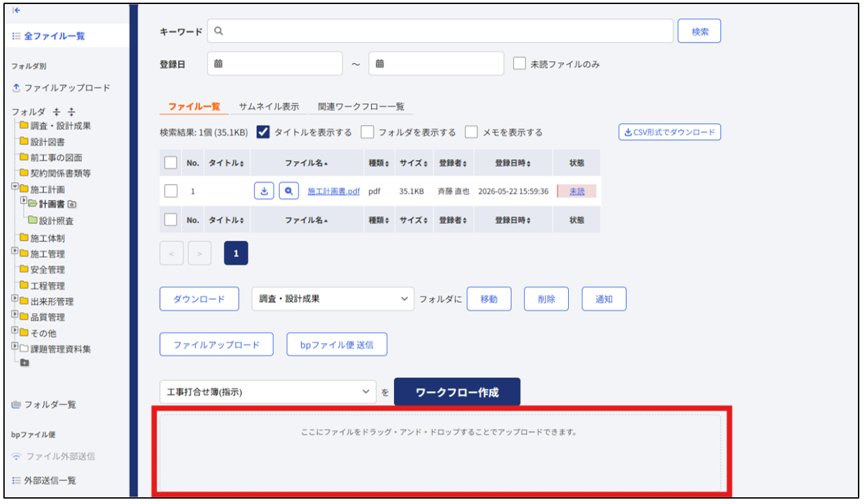Tick select-all checkbox in the bottom table header
The image size is (864, 504).
click(x=171, y=220)
